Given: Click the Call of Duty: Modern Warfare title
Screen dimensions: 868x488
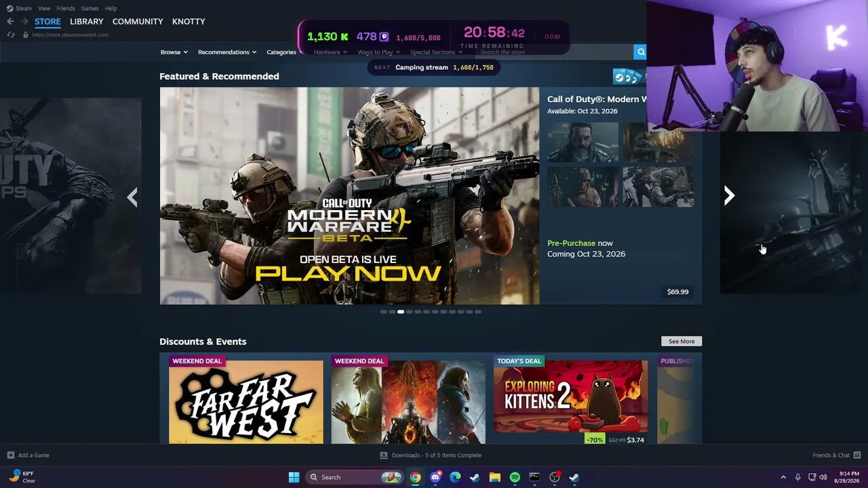Looking at the screenshot, I should (x=597, y=99).
